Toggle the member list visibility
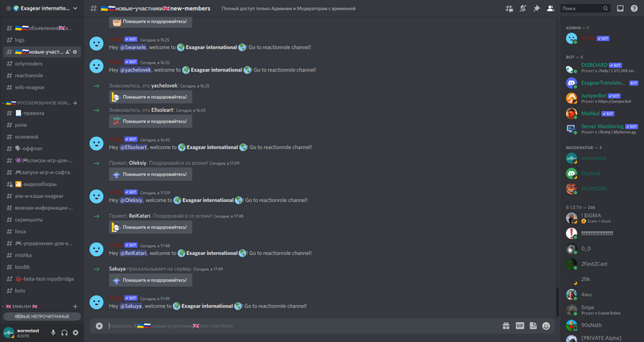The image size is (644, 342). coord(551,8)
